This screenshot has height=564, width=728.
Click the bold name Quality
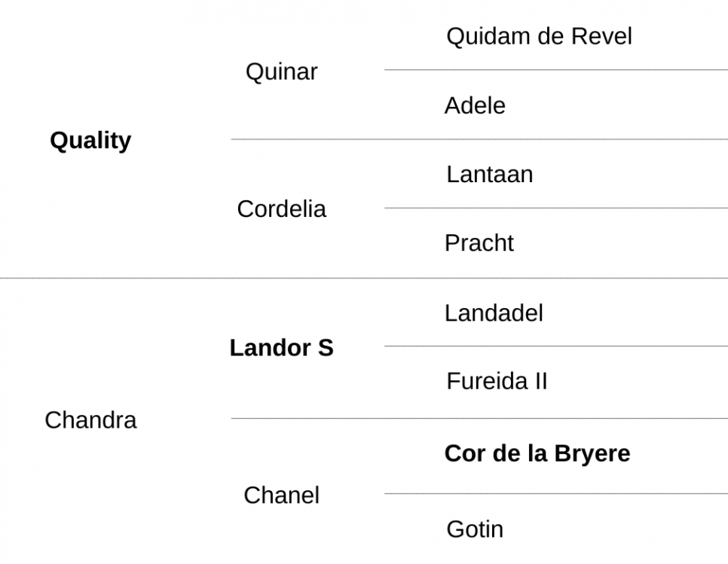pyautogui.click(x=90, y=141)
